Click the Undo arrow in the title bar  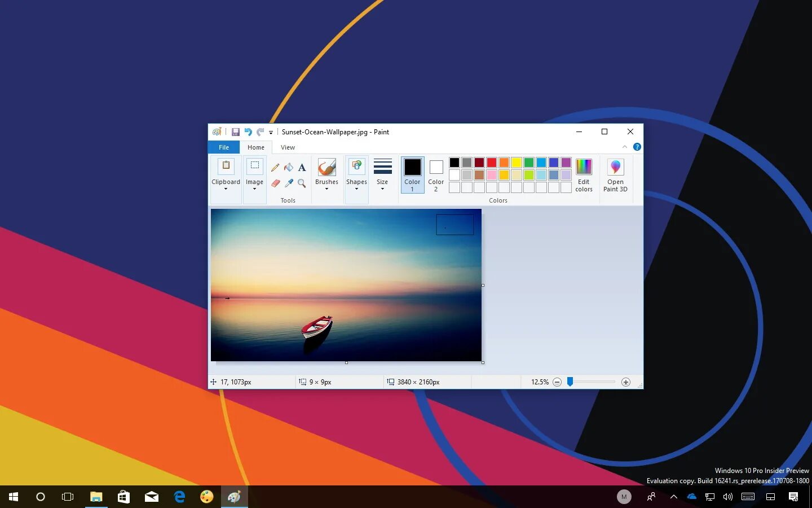click(x=248, y=132)
